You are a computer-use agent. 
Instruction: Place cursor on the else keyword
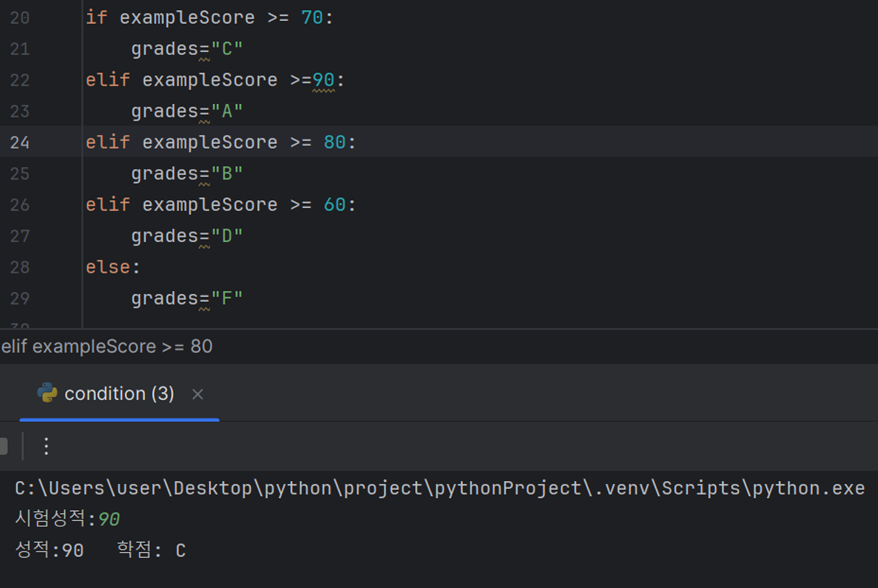(108, 267)
